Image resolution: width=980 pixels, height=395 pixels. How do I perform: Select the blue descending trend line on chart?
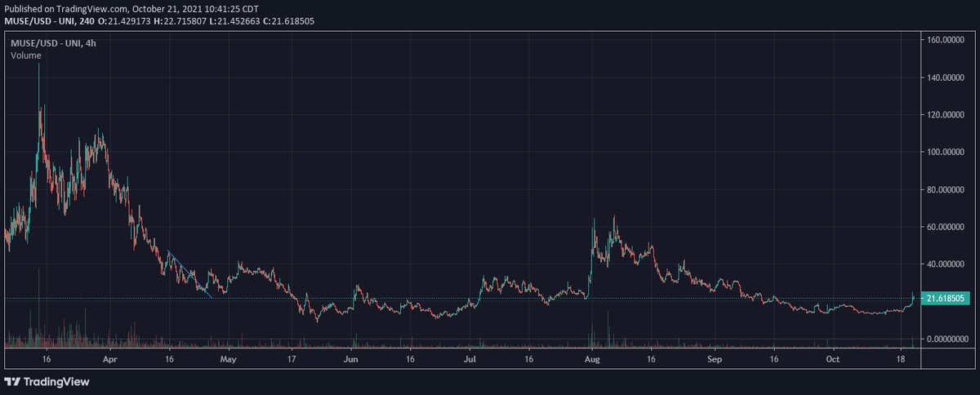(189, 274)
